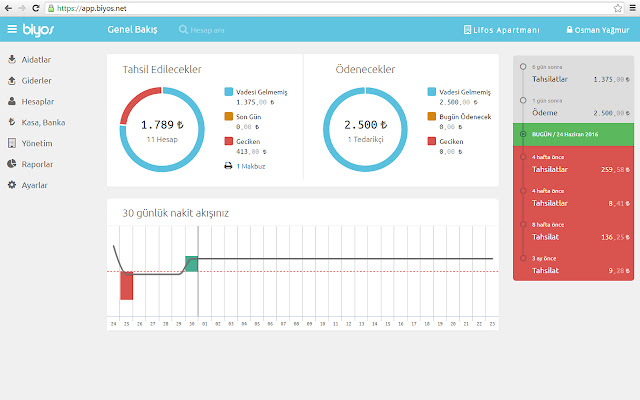
Task: Click the red Geciken swatch under Ödenecekler
Action: pyautogui.click(x=431, y=141)
